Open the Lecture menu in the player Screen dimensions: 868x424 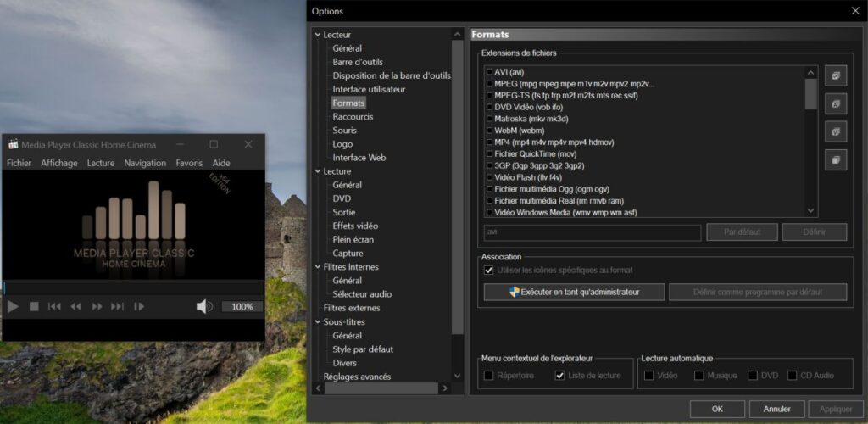tap(101, 163)
